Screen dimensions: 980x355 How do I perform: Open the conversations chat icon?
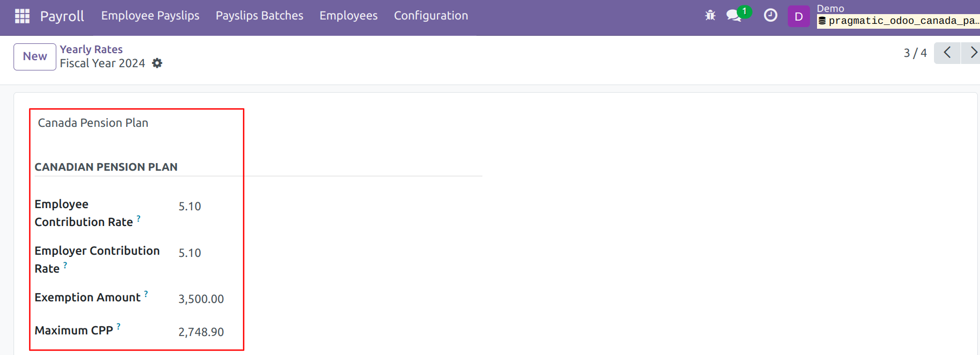pos(734,16)
